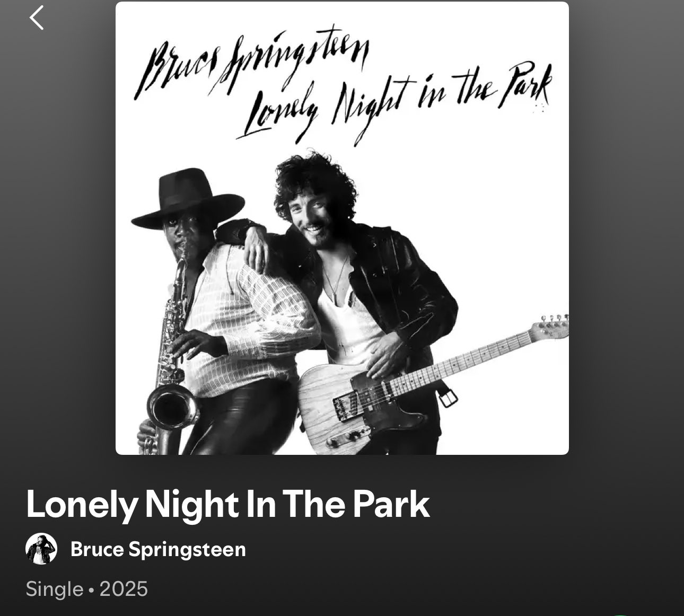684x616 pixels.
Task: Open the Lonely Night in the Park cover art
Action: tap(342, 228)
